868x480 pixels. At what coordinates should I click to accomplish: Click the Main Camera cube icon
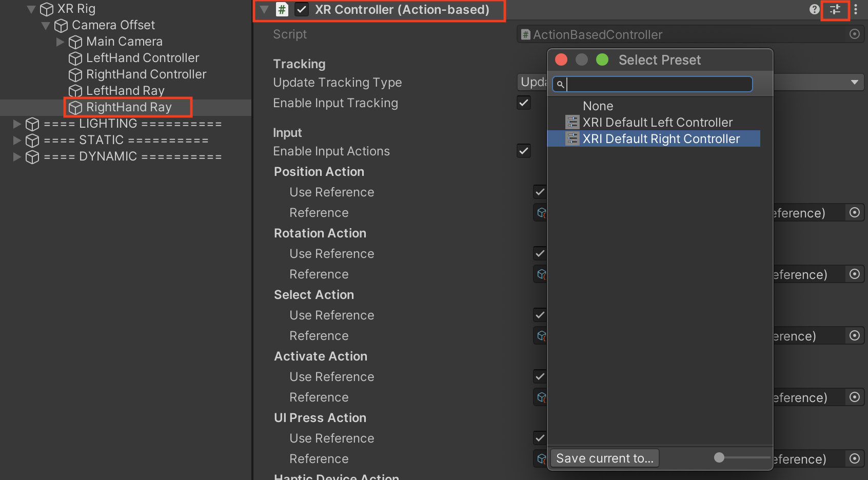75,42
